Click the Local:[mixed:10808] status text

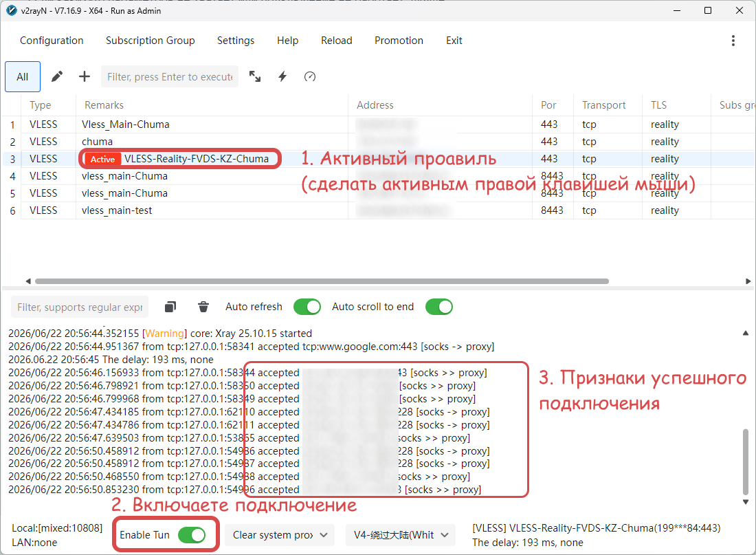pos(57,528)
